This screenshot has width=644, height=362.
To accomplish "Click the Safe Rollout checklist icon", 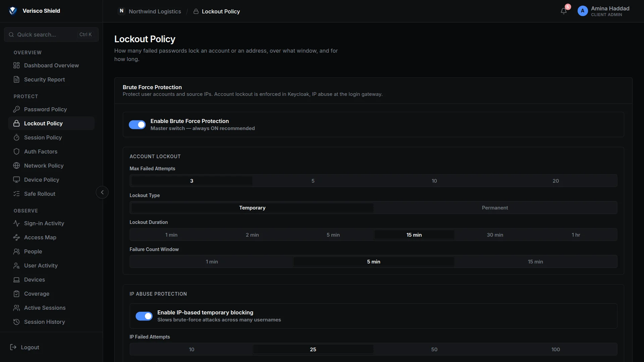I will pyautogui.click(x=16, y=194).
